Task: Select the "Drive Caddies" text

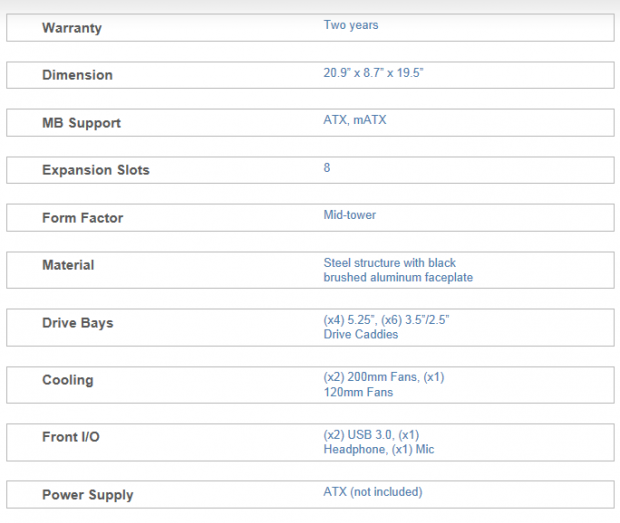Action: click(362, 335)
